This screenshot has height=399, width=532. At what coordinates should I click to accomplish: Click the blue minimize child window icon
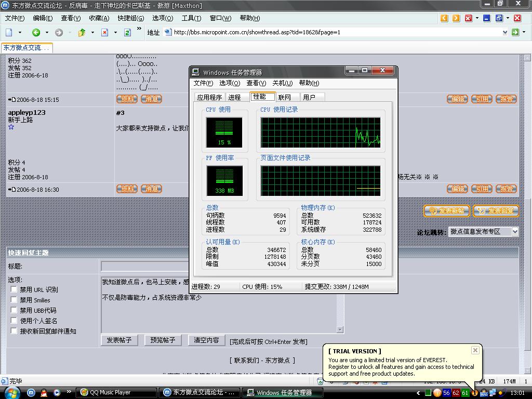coord(487,18)
